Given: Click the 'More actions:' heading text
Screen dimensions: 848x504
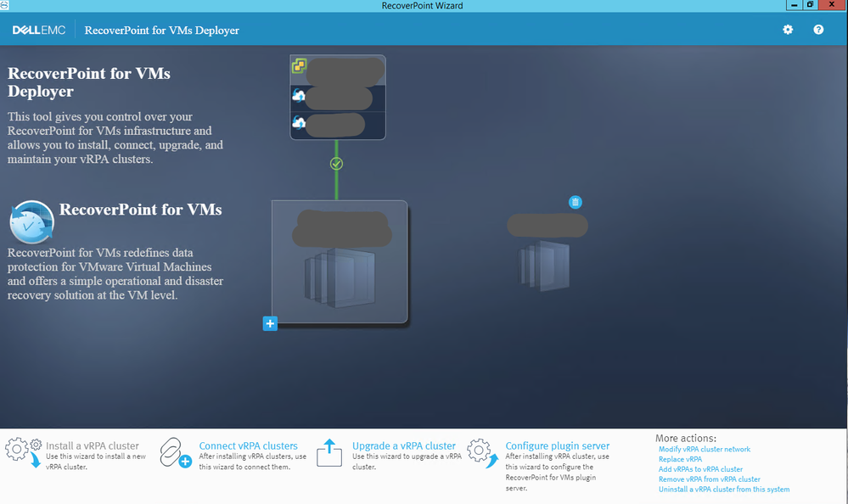Looking at the screenshot, I should [x=686, y=438].
